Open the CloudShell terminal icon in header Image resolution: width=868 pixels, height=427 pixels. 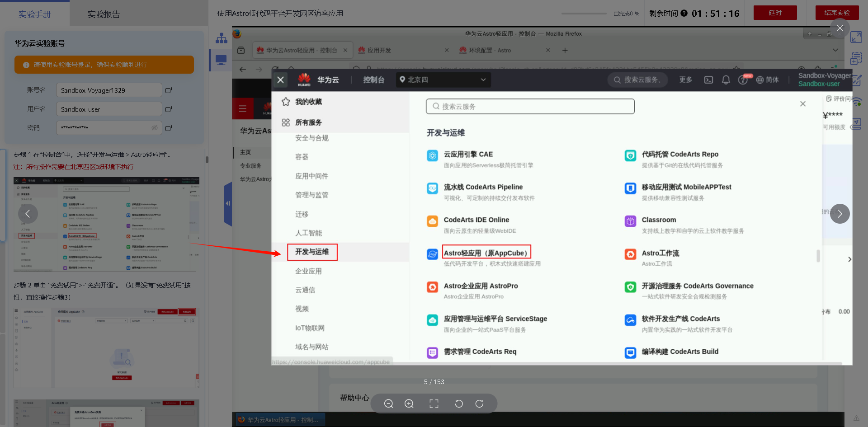(708, 80)
